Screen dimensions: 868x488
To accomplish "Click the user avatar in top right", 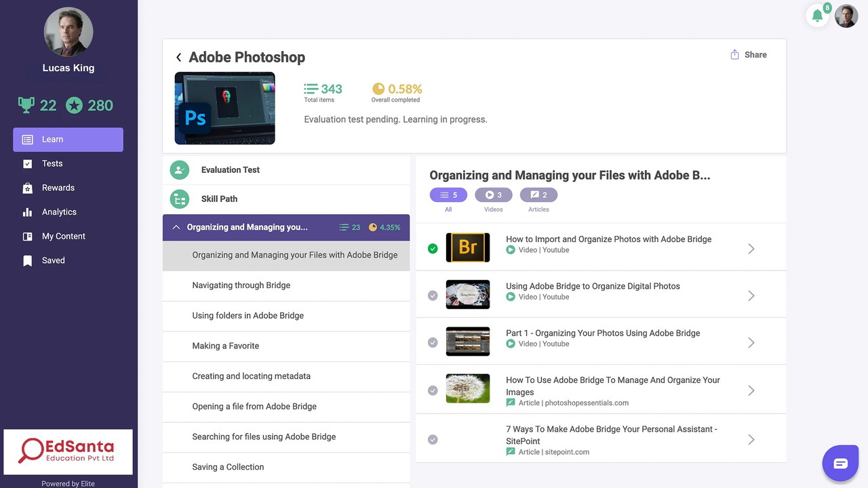I will coord(846,16).
